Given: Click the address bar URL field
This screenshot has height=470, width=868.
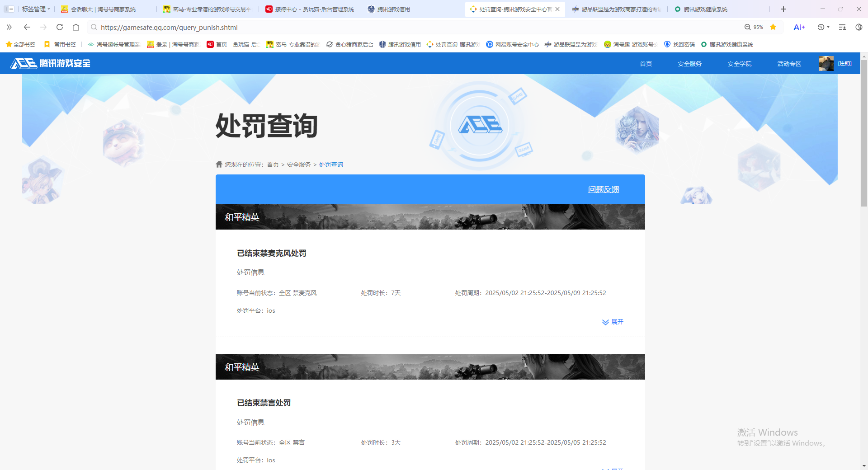Looking at the screenshot, I should coord(170,27).
